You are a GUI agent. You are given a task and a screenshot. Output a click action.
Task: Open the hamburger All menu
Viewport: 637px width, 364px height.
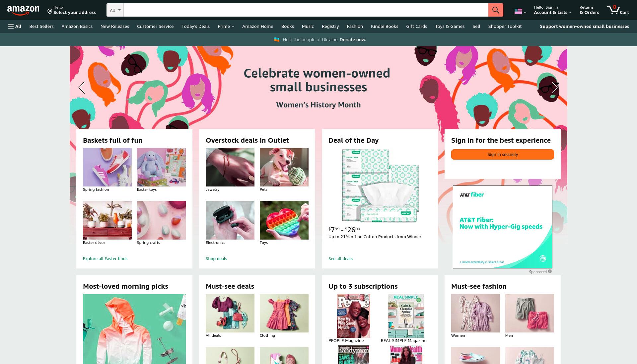coord(15,26)
